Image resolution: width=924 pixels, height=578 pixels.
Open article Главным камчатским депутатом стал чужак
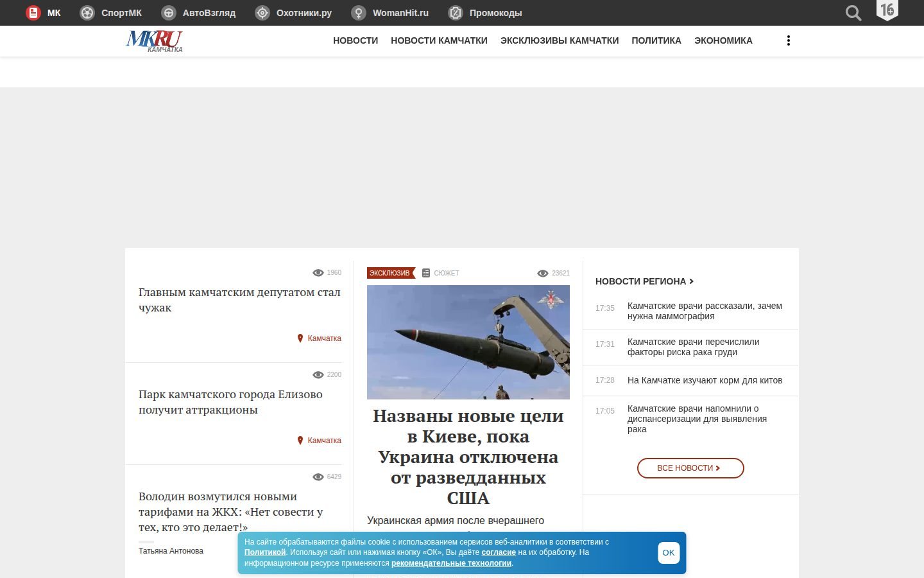point(239,300)
